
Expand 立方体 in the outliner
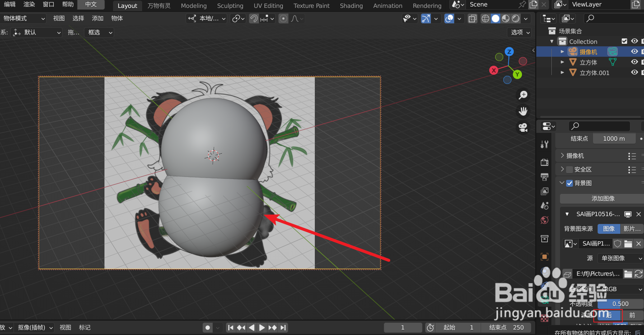(x=563, y=62)
